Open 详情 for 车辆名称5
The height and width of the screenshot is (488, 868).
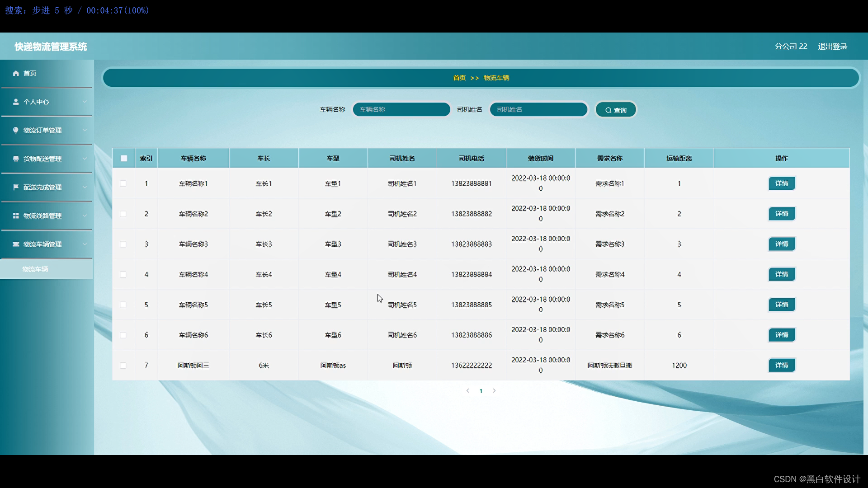tap(782, 305)
